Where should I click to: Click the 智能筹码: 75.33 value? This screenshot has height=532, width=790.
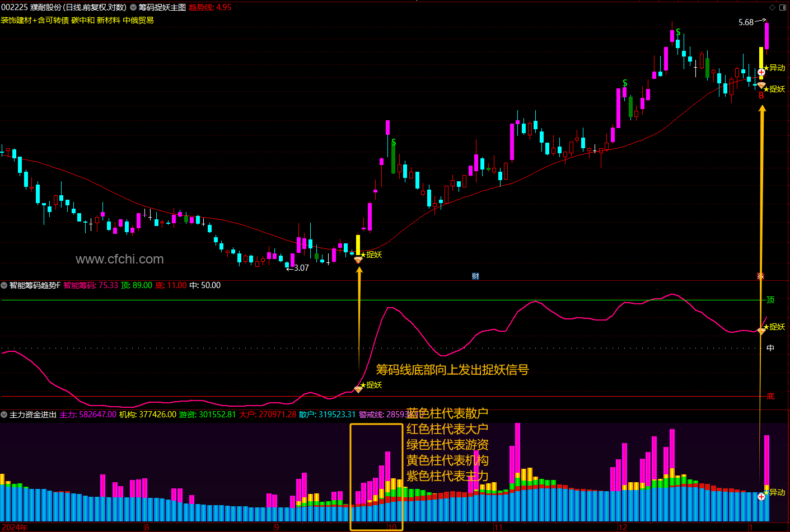[x=91, y=285]
